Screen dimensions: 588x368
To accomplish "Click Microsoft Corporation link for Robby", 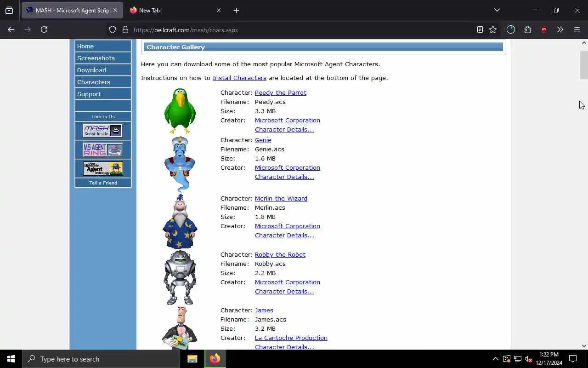I will (288, 282).
